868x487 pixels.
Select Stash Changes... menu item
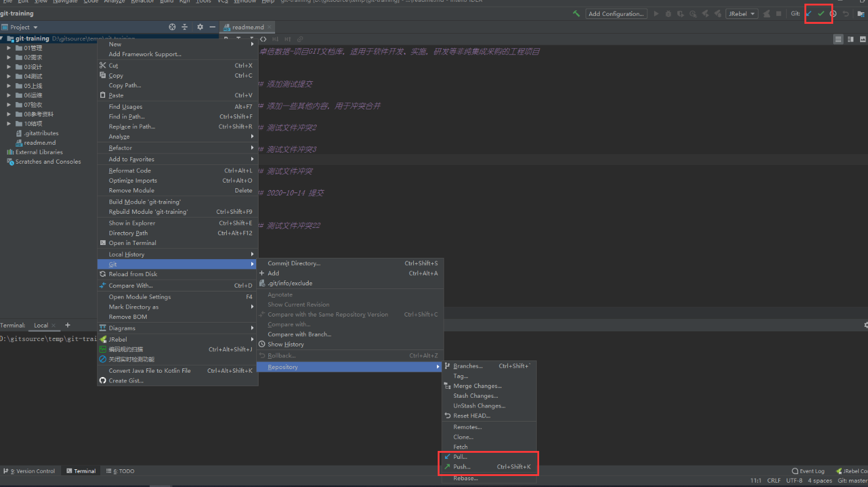[489, 396]
